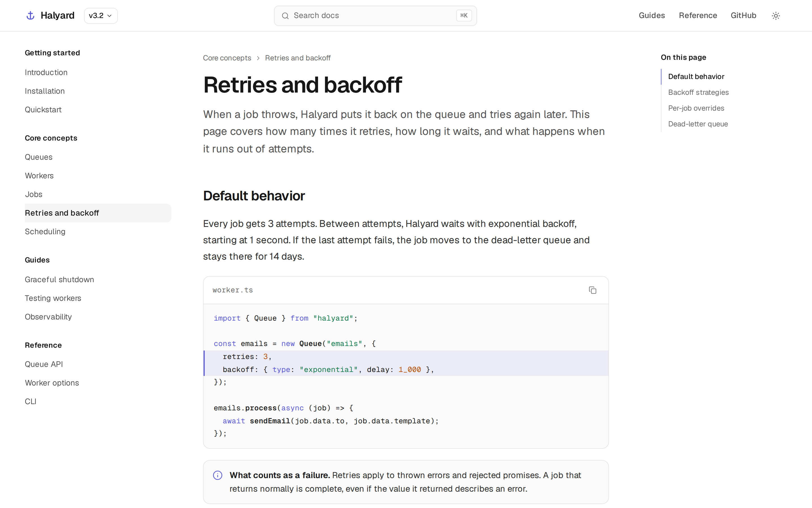Click the 'backoff:' exponential code line
The height and width of the screenshot is (508, 812).
click(x=406, y=370)
